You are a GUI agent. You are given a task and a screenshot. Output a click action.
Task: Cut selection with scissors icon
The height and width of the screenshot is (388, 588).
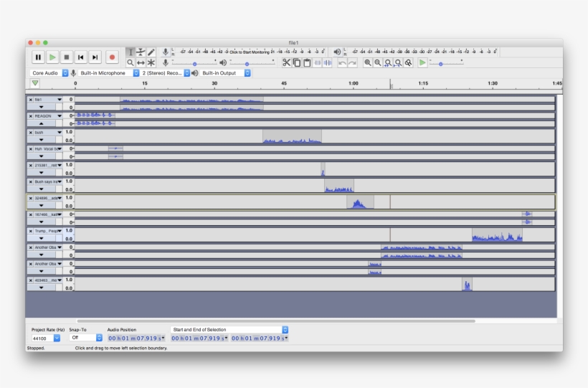287,62
